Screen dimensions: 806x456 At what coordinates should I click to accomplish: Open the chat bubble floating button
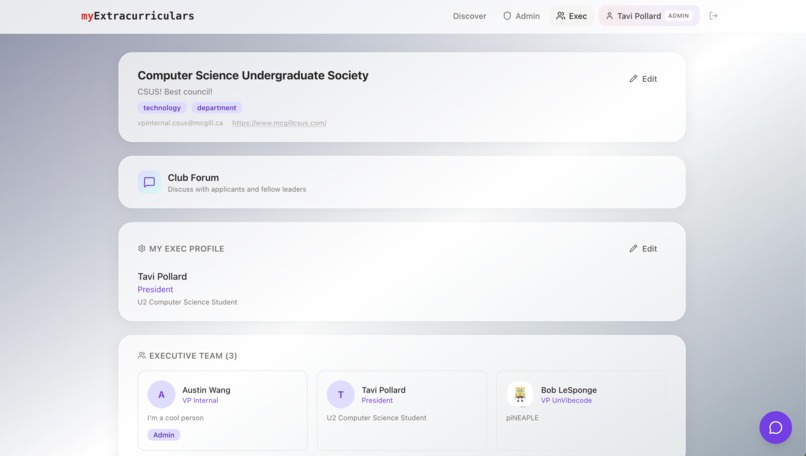pos(775,427)
